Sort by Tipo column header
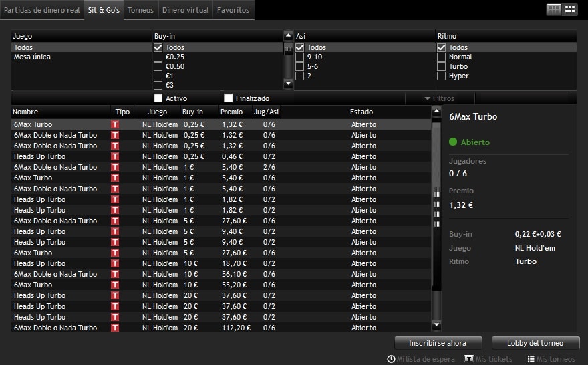Screen dimensions: 588x365 (123, 112)
